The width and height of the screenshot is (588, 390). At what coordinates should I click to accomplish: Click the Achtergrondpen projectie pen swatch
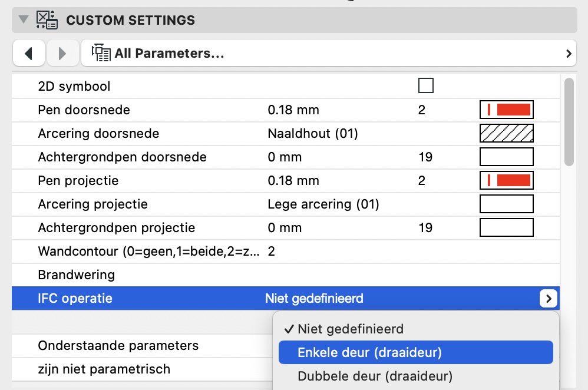(x=507, y=227)
